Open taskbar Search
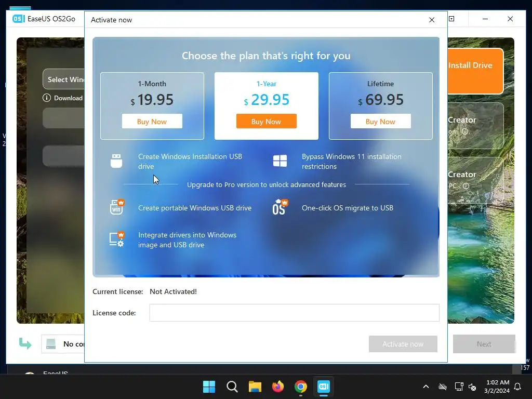This screenshot has height=399, width=532. [x=232, y=387]
